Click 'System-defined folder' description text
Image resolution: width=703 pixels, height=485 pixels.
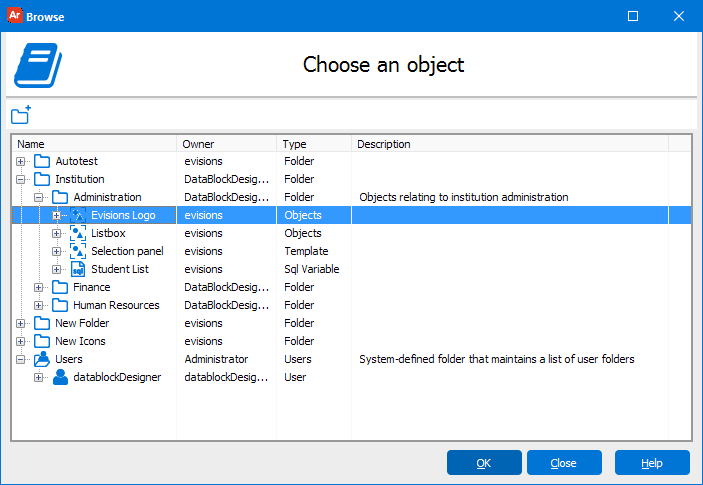[497, 359]
